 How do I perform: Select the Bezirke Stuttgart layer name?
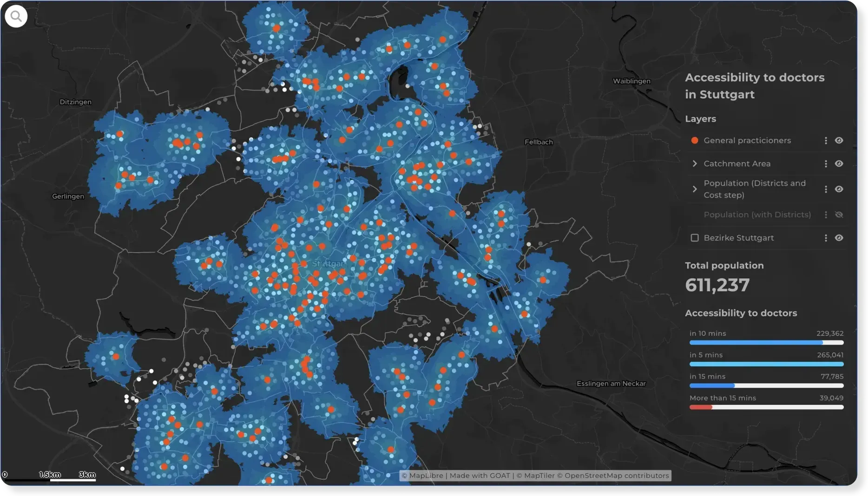(x=739, y=238)
